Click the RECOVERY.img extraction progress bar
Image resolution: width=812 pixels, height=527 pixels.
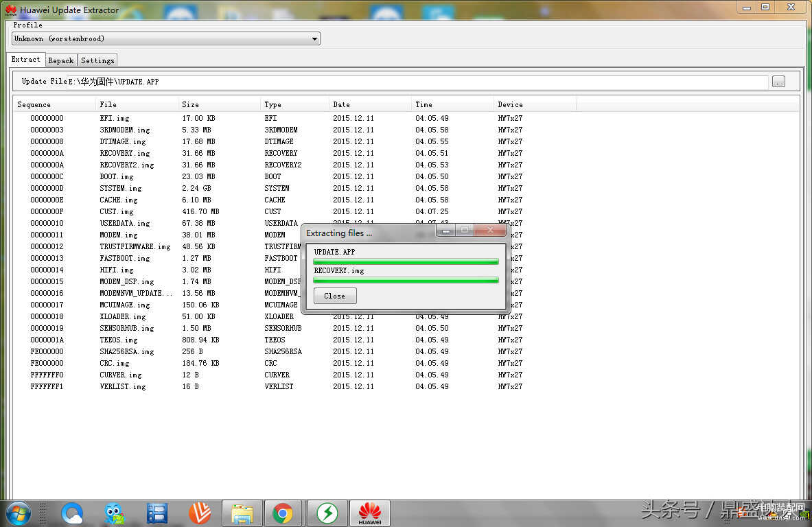pyautogui.click(x=406, y=280)
